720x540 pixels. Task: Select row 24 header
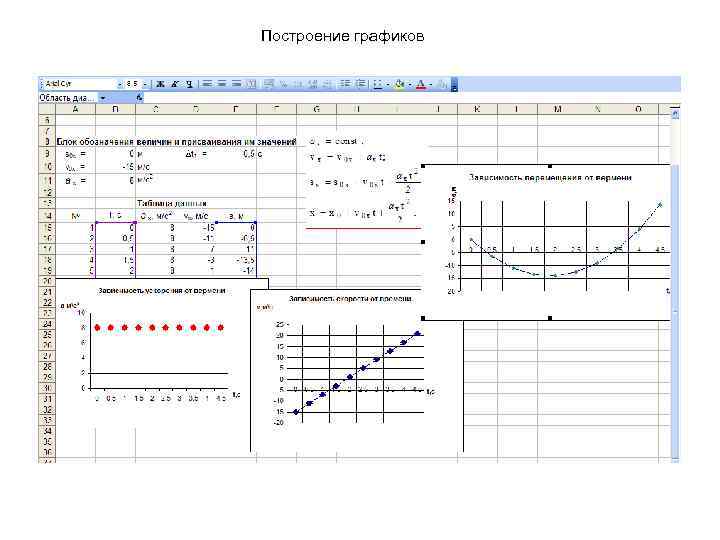pyautogui.click(x=47, y=324)
